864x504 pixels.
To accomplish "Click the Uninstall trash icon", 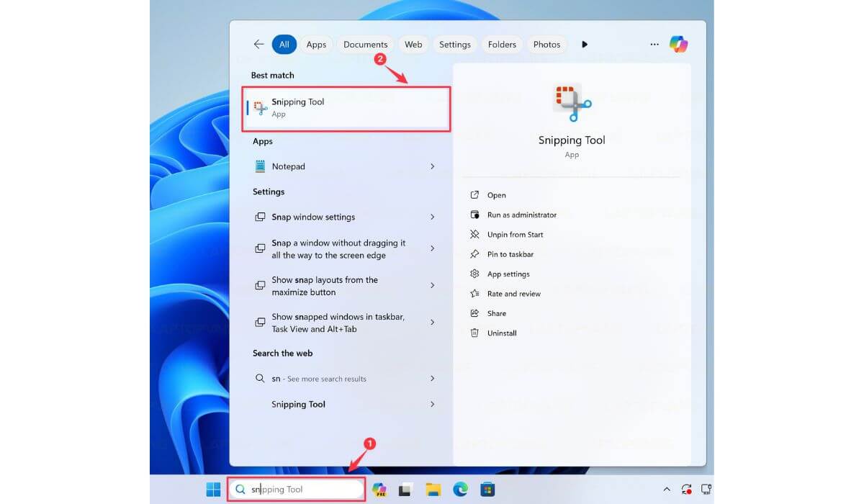I will pos(474,333).
